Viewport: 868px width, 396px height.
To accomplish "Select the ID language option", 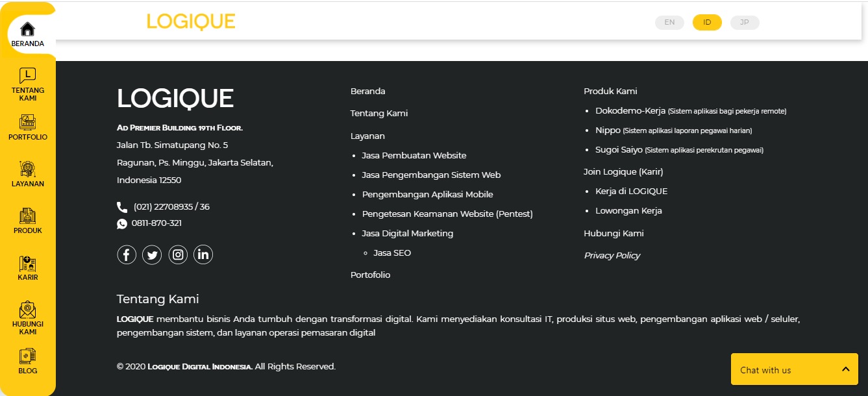I will click(707, 22).
